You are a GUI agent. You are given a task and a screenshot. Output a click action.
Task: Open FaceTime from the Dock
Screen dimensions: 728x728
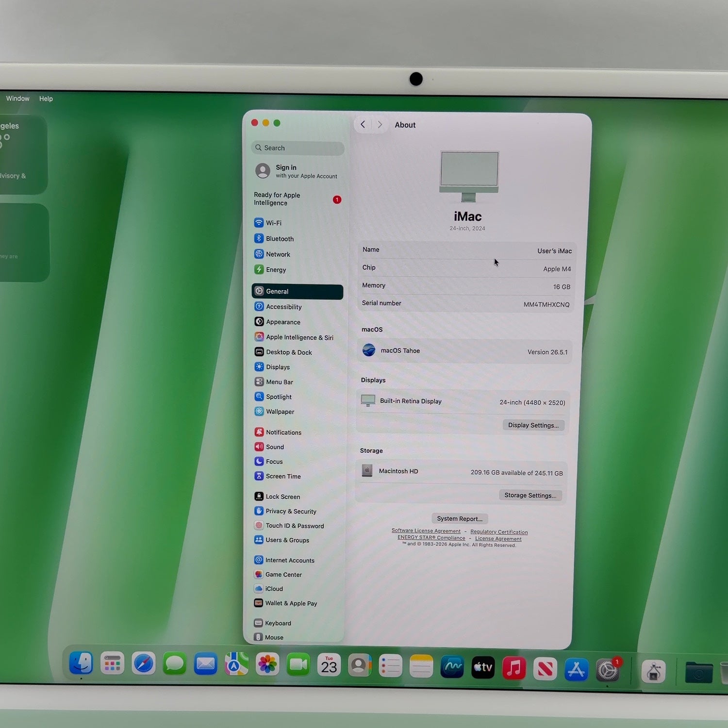(298, 665)
